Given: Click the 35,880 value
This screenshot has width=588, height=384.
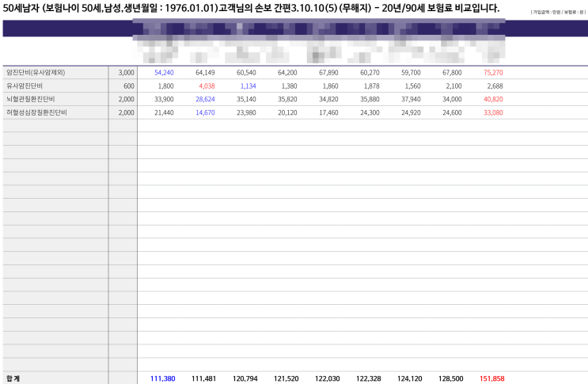Looking at the screenshot, I should (370, 100).
